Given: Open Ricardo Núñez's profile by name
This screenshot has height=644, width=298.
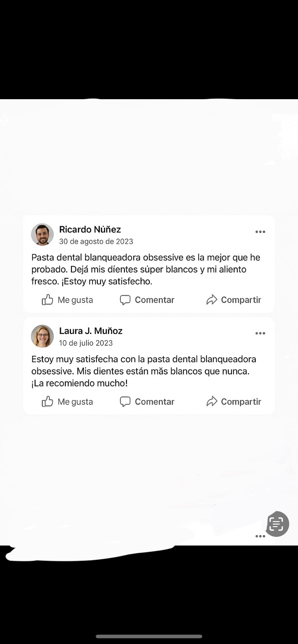Looking at the screenshot, I should click(90, 229).
